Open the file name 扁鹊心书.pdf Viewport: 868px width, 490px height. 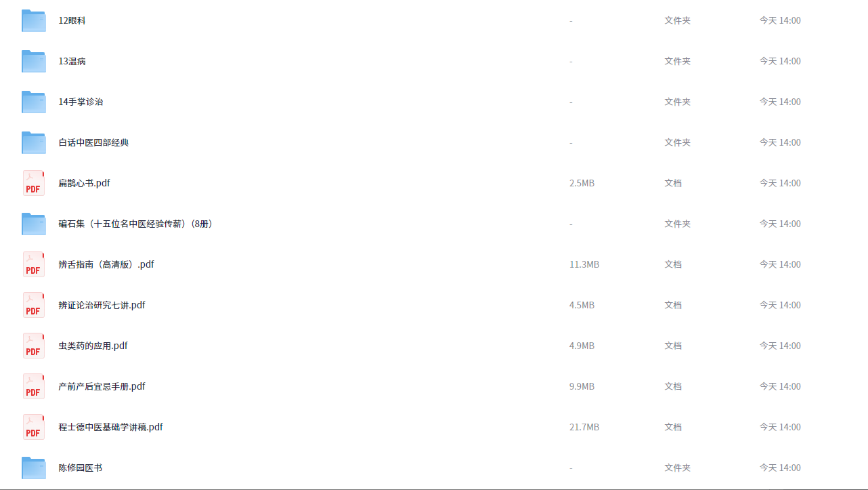click(x=85, y=183)
